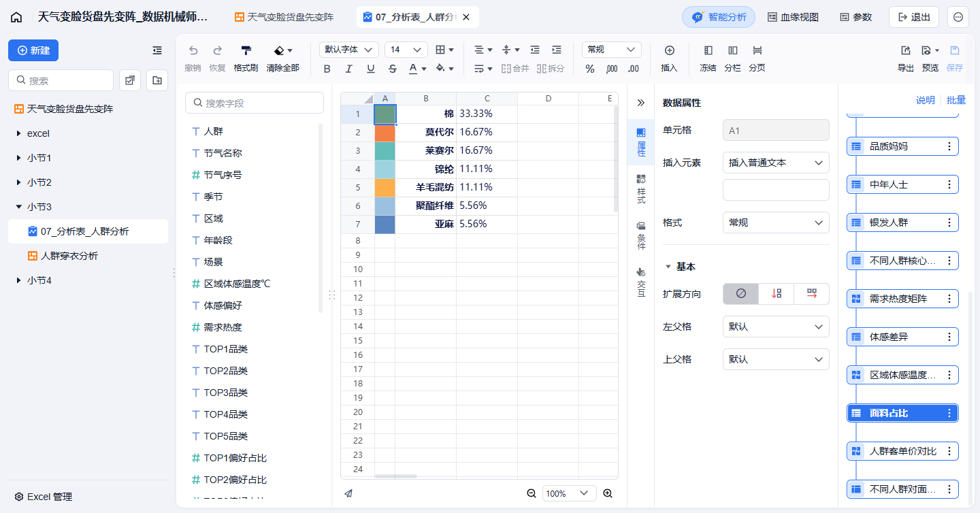Screen dimensions: 980x513
Task: Expand the 小节1 tree node
Action: [x=18, y=158]
